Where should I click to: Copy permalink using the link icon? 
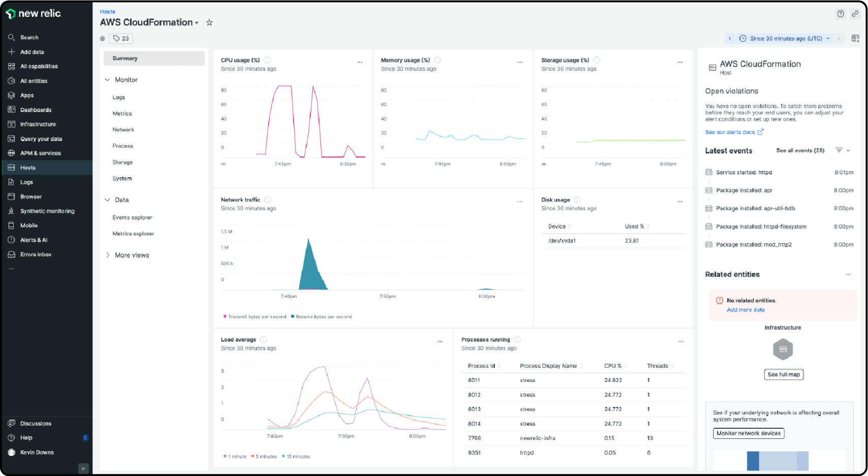855,14
